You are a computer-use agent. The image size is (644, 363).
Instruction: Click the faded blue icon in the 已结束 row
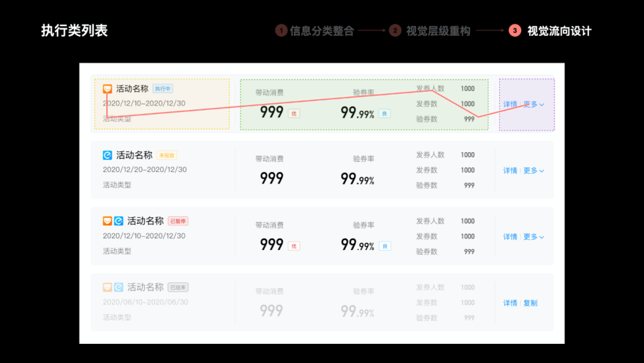[119, 287]
